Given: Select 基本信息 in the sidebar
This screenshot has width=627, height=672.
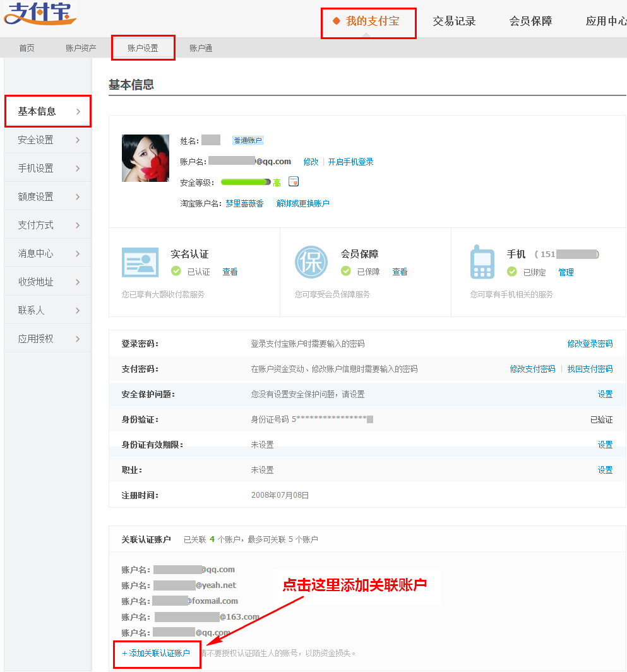Looking at the screenshot, I should coord(47,111).
